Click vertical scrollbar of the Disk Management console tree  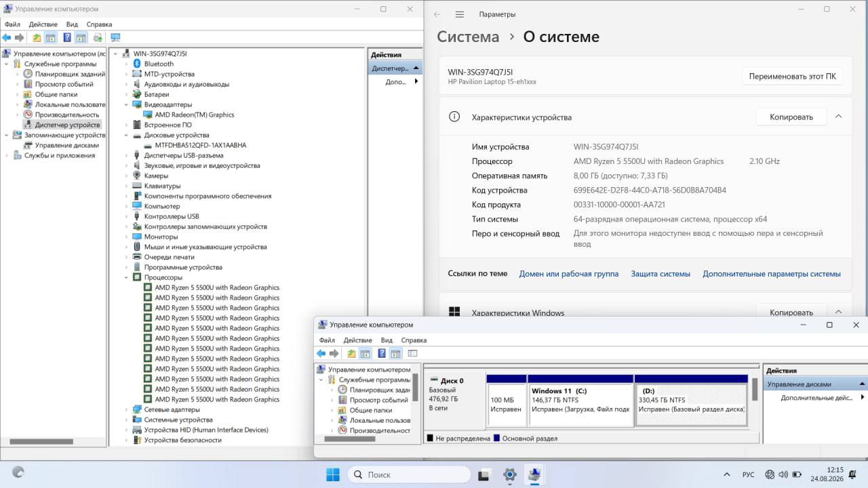click(415, 387)
